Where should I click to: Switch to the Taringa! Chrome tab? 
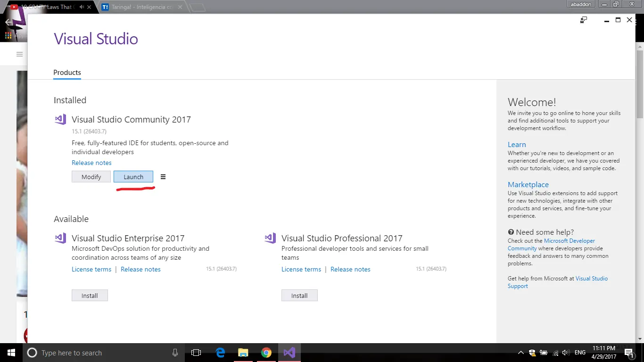click(x=142, y=7)
